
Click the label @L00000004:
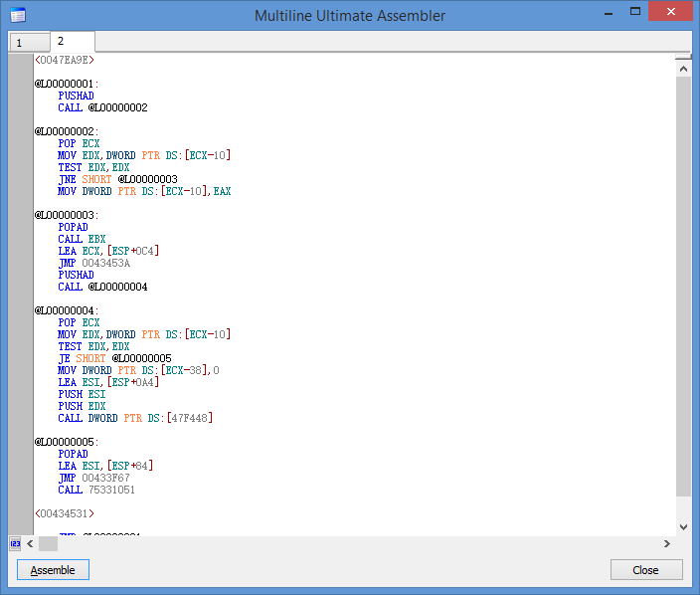(x=67, y=310)
